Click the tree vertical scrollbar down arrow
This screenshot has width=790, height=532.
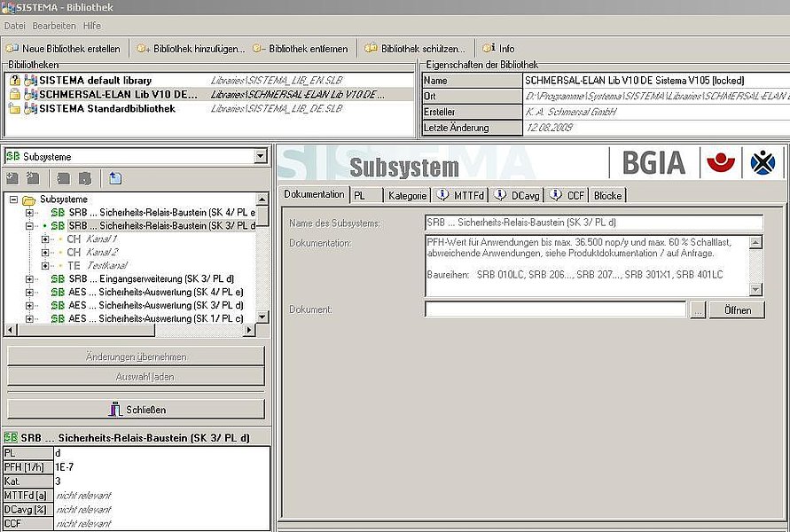click(262, 317)
